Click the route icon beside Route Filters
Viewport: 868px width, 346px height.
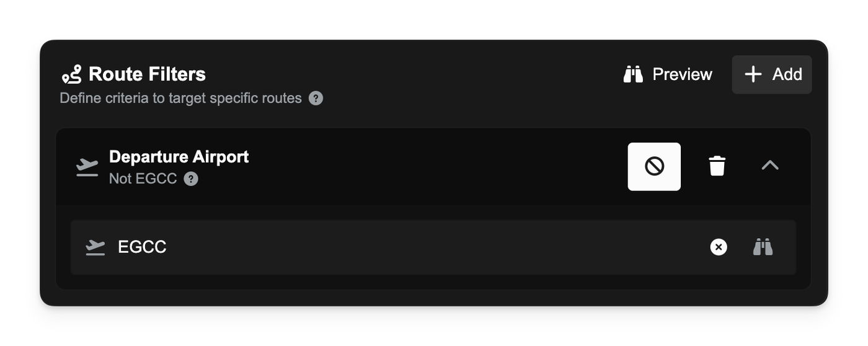[x=71, y=75]
